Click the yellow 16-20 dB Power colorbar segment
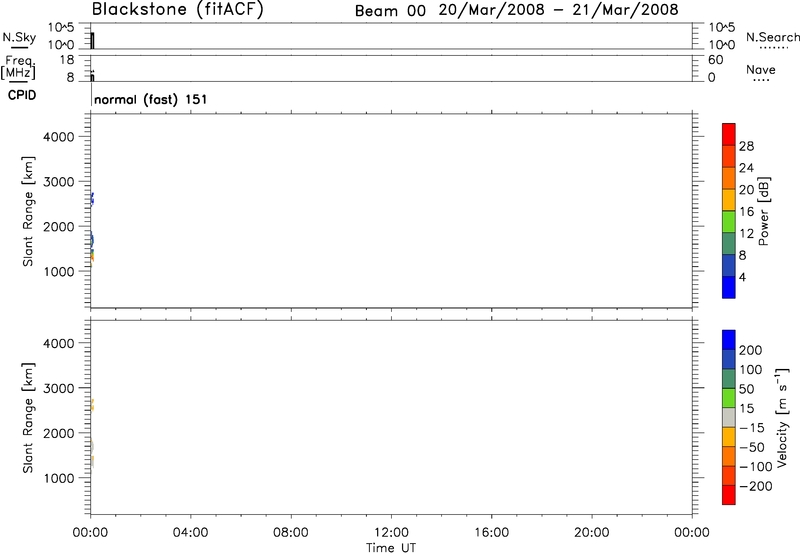 tap(729, 199)
